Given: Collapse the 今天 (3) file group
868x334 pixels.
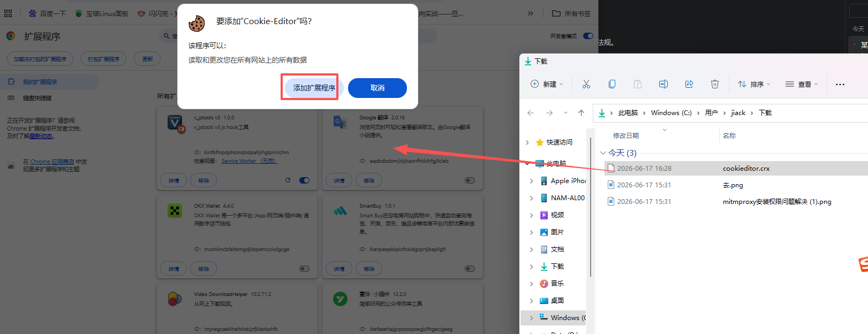Looking at the screenshot, I should pos(603,153).
